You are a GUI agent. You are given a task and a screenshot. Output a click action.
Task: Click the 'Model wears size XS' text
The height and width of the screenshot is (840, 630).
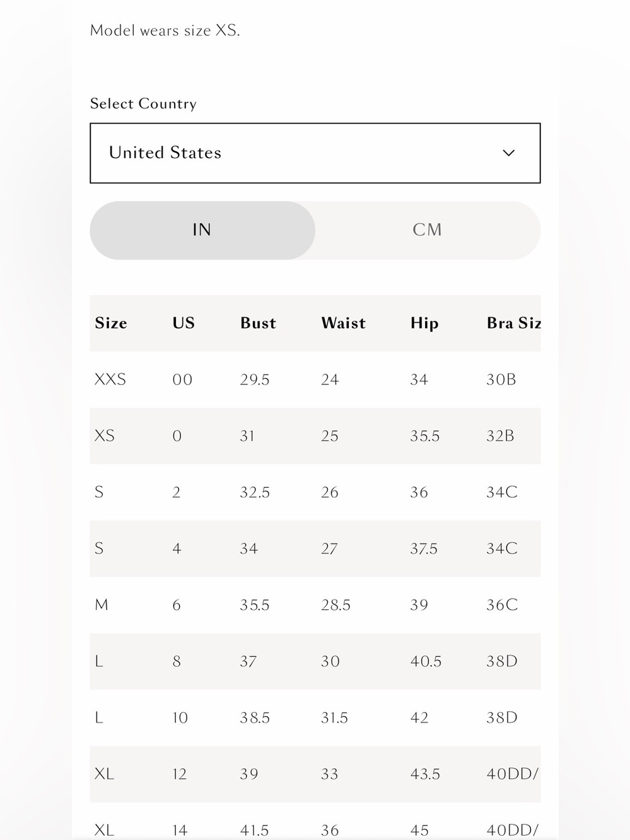tap(165, 30)
